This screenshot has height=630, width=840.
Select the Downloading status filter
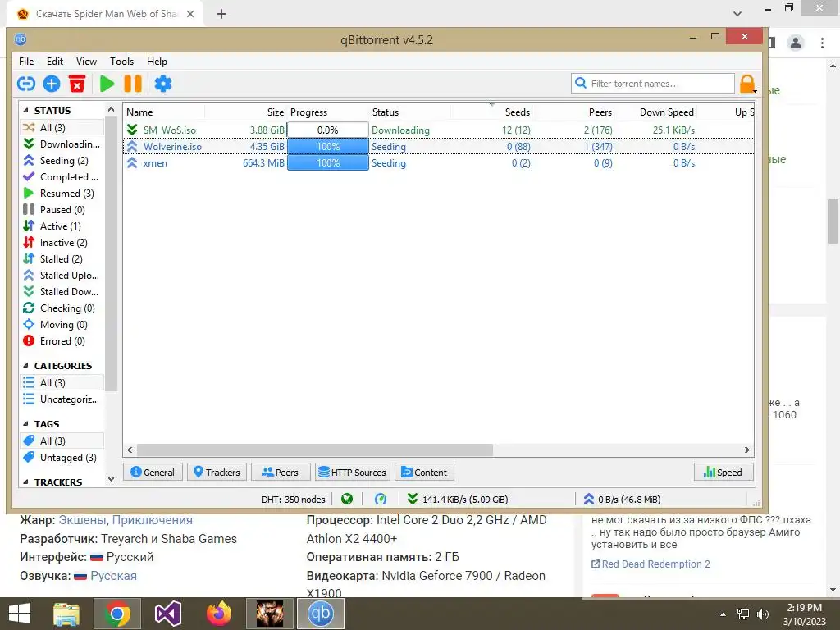(x=62, y=144)
